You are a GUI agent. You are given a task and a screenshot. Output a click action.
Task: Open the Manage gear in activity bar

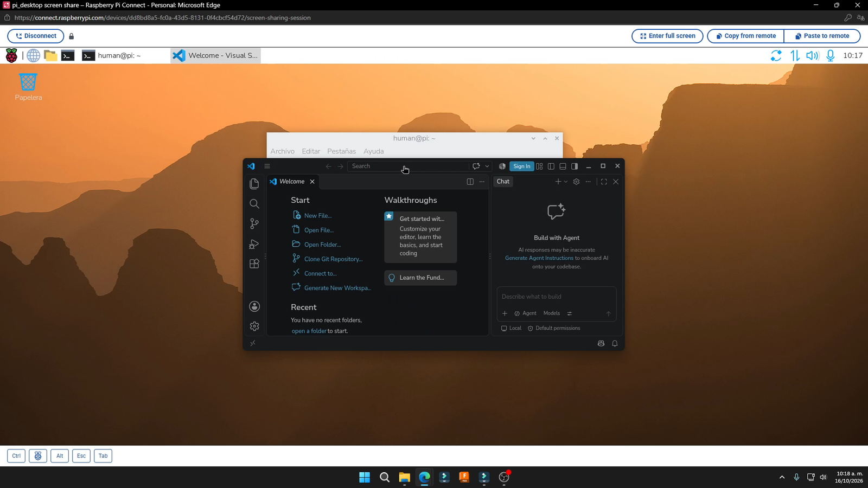click(254, 326)
